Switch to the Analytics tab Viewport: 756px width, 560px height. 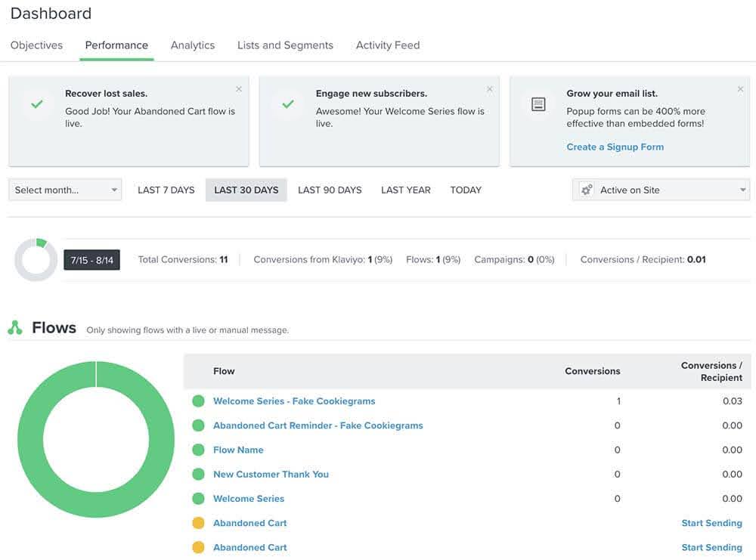click(x=192, y=45)
